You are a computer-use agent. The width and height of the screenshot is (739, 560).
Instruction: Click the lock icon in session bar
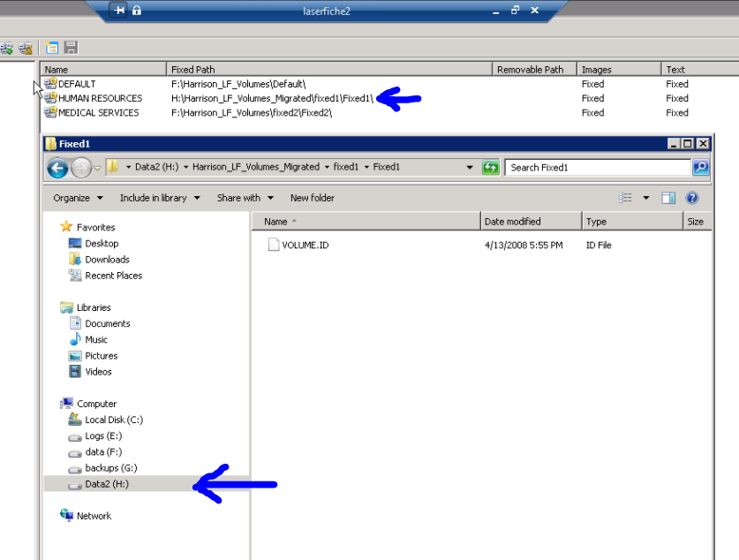(x=137, y=11)
